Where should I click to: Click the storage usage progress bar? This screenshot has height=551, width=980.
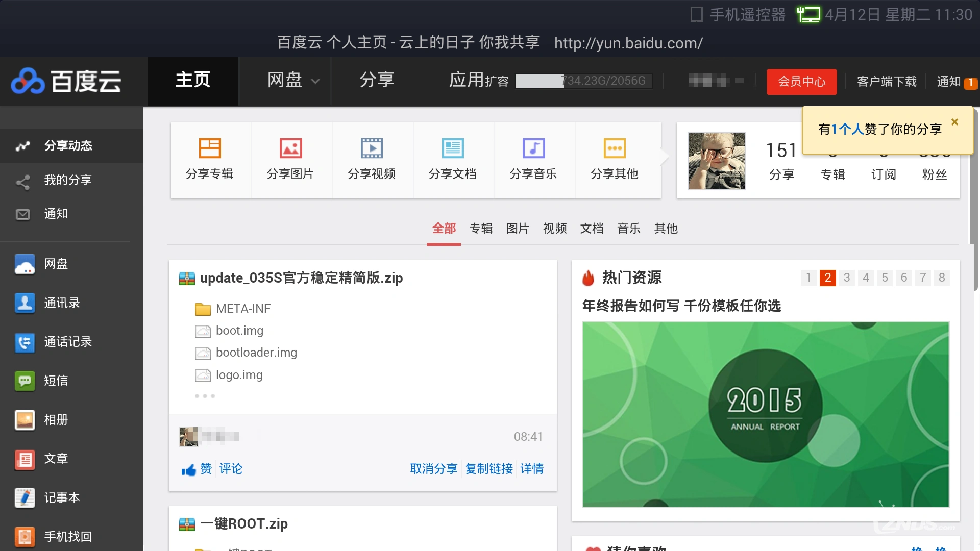tap(583, 81)
